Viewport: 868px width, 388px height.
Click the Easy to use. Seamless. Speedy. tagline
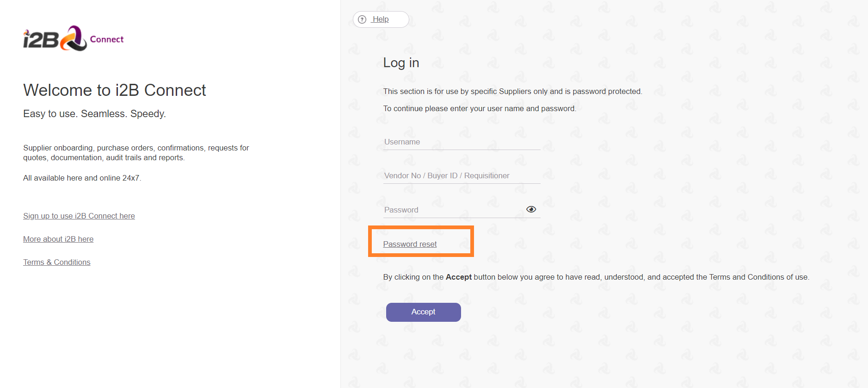(94, 113)
